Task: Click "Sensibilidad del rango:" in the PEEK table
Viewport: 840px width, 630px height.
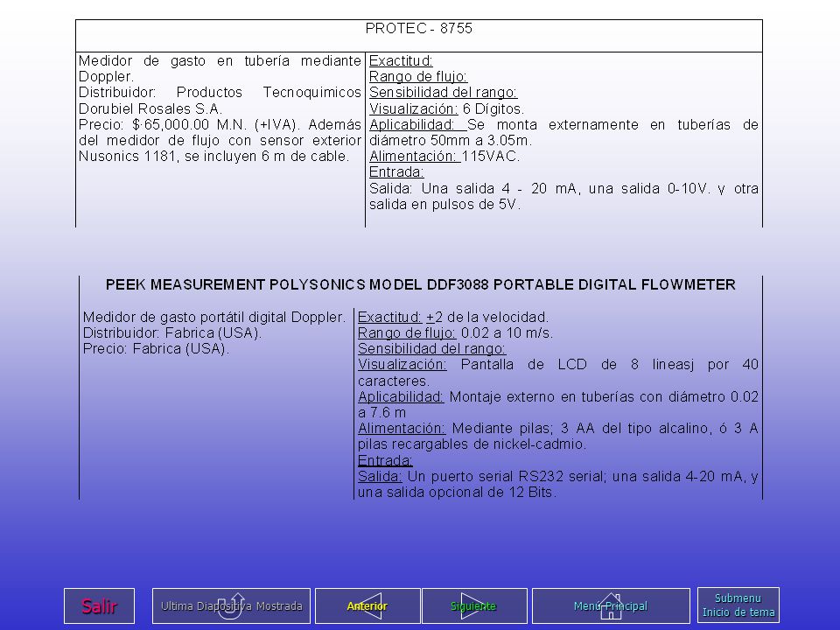Action: pos(431,349)
